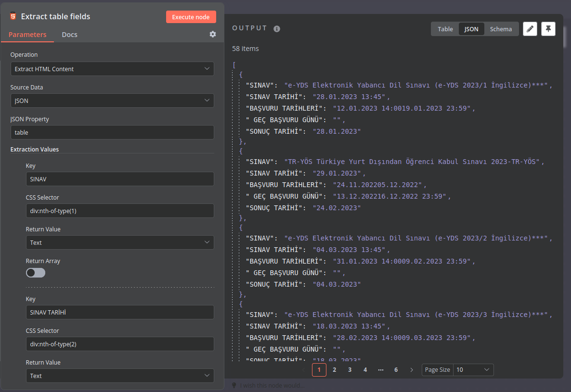This screenshot has width=571, height=392.
Task: Click the Execute node button
Action: (x=191, y=17)
